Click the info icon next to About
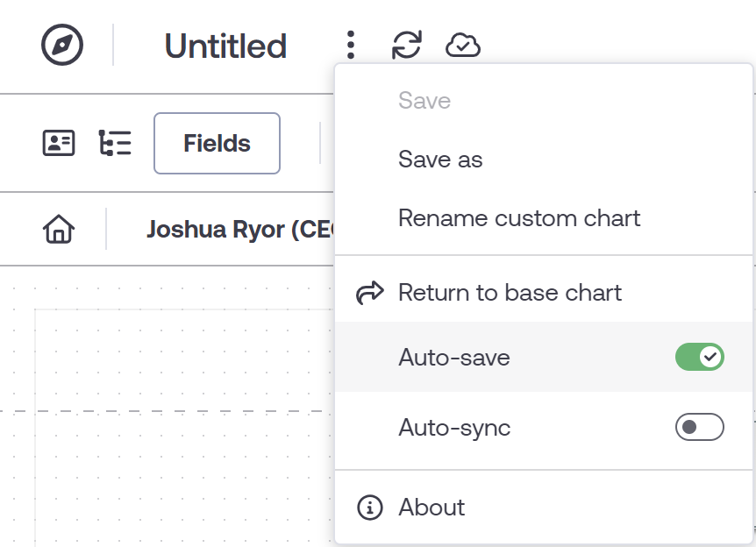The image size is (756, 547). (x=372, y=507)
